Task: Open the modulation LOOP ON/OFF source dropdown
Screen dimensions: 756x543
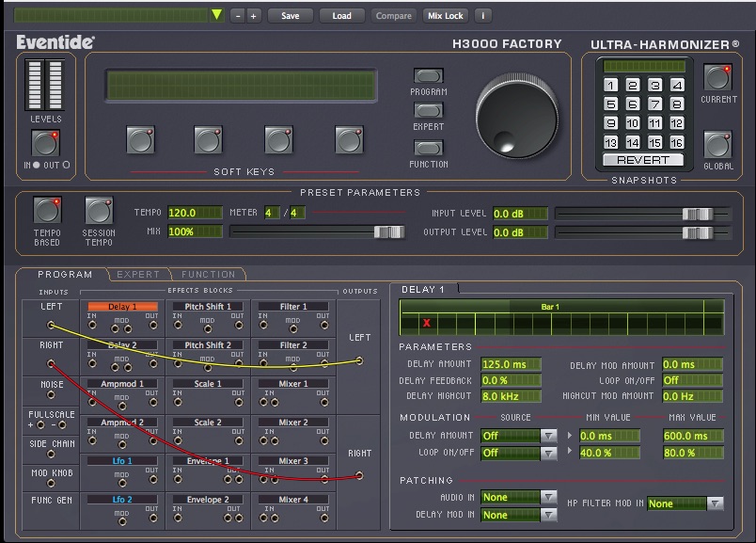Action: pos(547,454)
